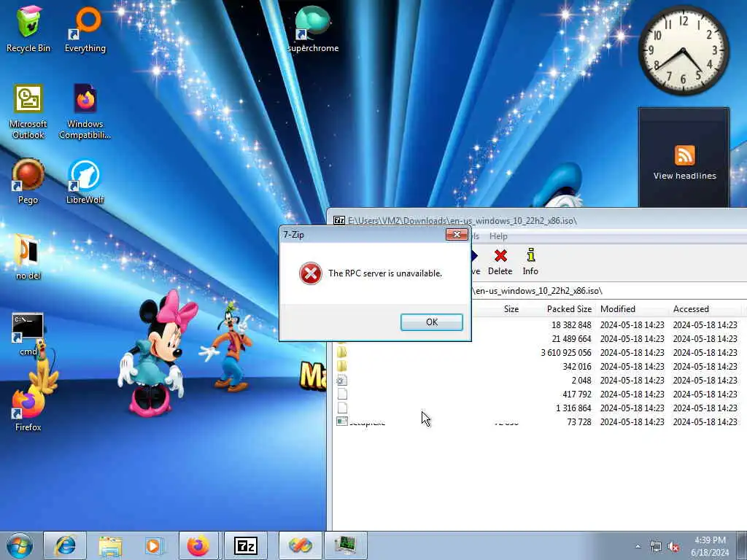Screen dimensions: 747x560
Task: Click the Modified date in the 2 048 row
Action: (632, 381)
